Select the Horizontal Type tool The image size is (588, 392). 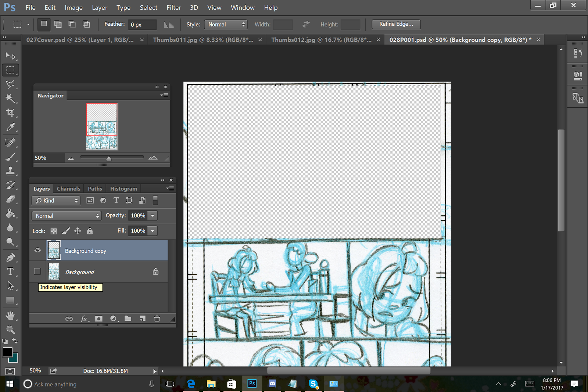[x=10, y=272]
